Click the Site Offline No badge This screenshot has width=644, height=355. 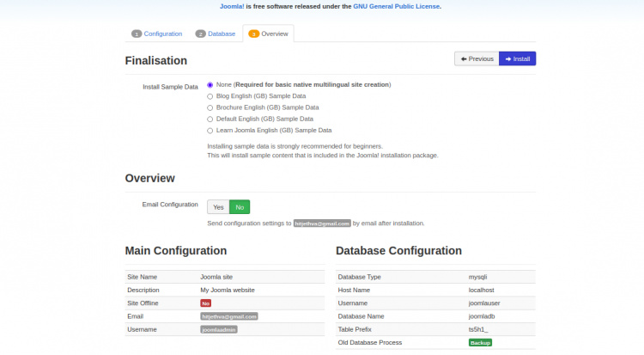coord(206,303)
